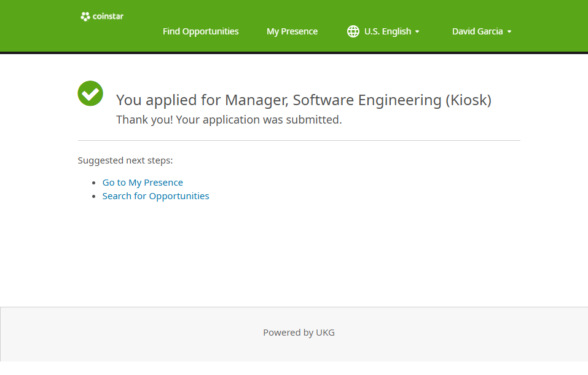Open the U.S. English language selector
Viewport: 588px width, 375px height.
coord(387,31)
